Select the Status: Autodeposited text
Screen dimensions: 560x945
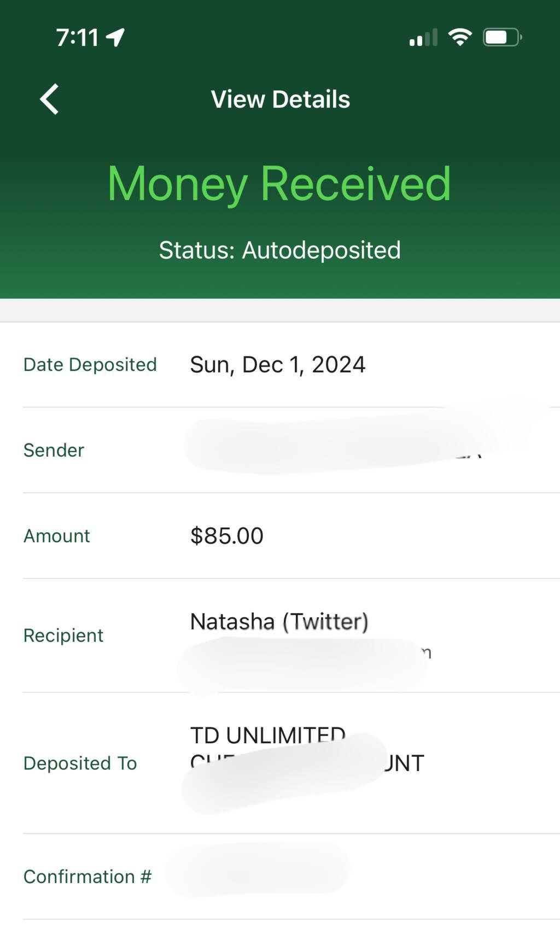(x=279, y=250)
